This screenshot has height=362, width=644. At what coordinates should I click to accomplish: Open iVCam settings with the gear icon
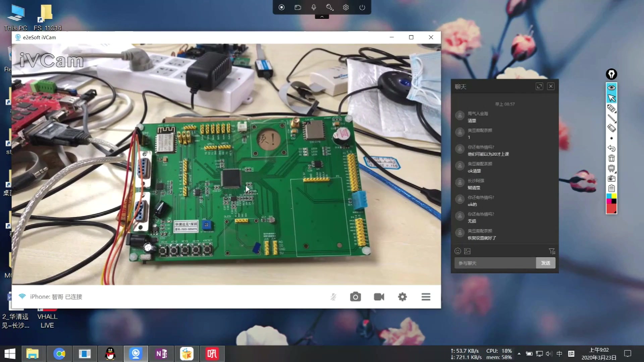click(402, 297)
